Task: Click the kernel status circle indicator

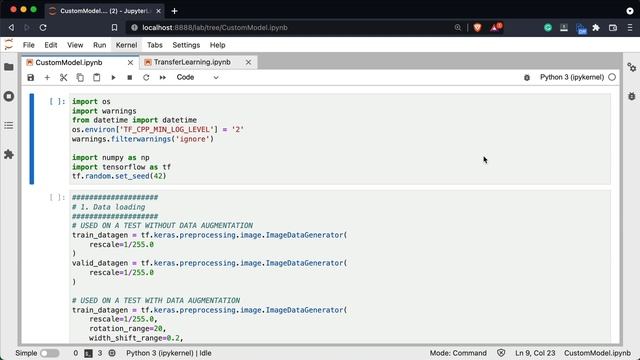Action: [x=612, y=77]
